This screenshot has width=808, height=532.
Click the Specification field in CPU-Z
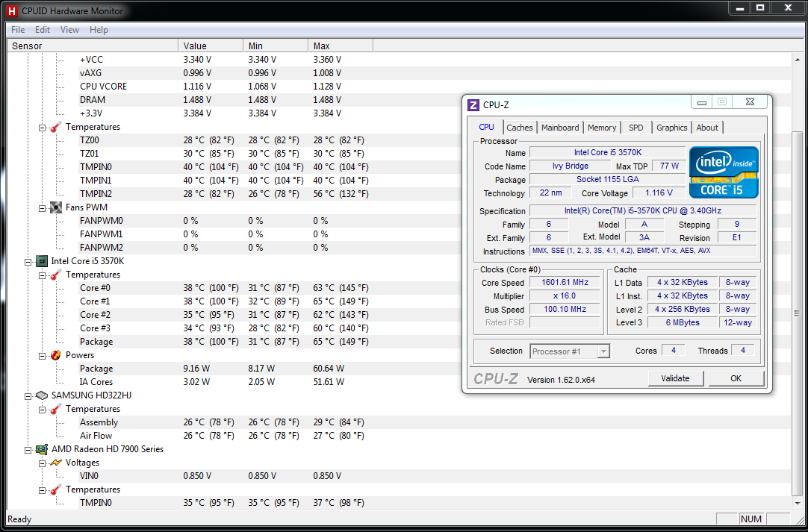(x=642, y=210)
